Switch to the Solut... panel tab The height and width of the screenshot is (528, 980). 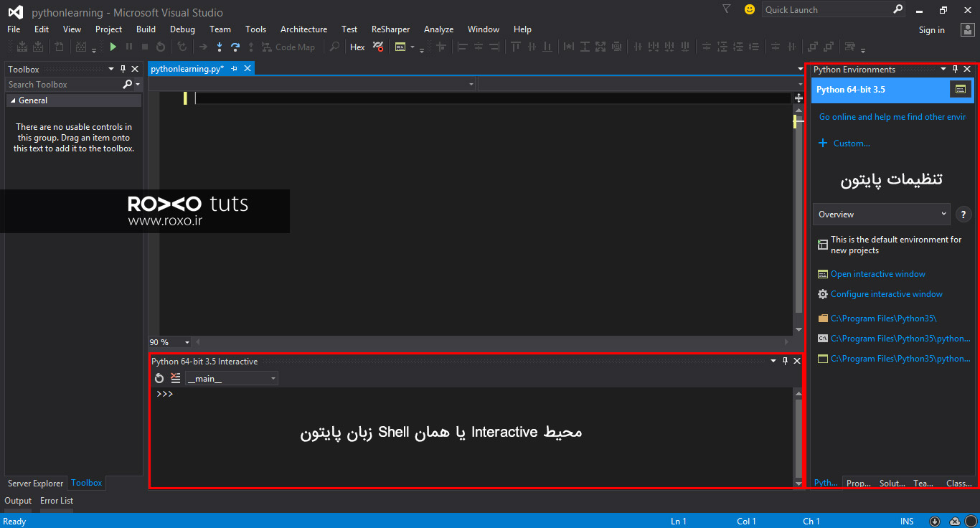pyautogui.click(x=892, y=483)
